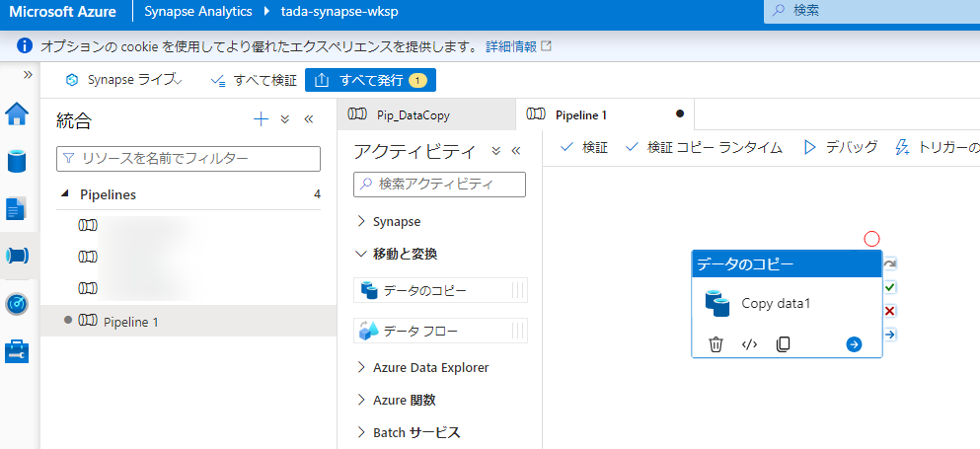Start the デバッグ run
980x449 pixels.
click(841, 148)
